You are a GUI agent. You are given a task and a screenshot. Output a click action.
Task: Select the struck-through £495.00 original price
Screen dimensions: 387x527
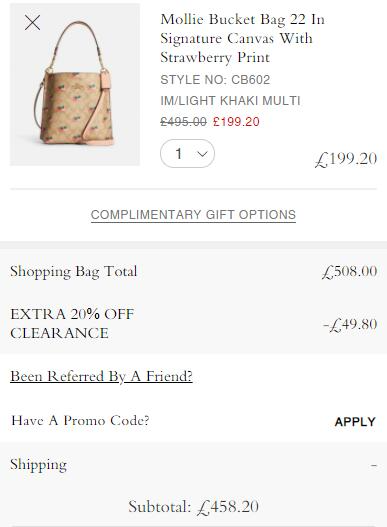click(x=183, y=122)
